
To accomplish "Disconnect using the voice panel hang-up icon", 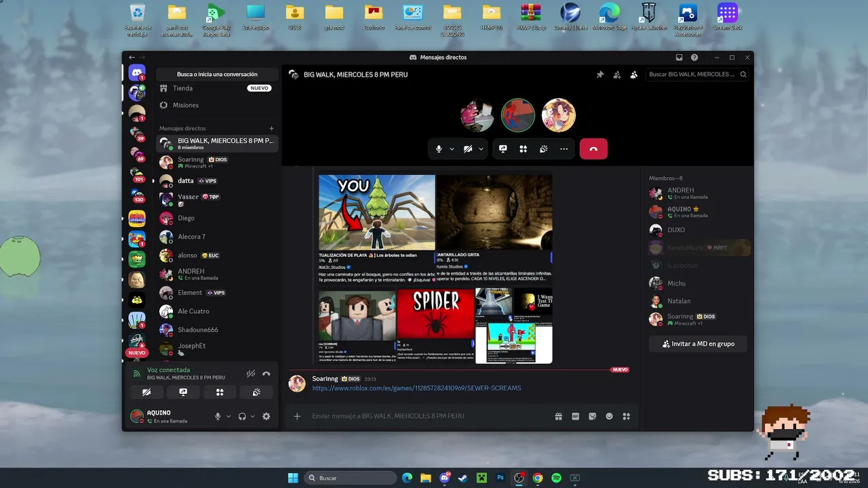I will pyautogui.click(x=267, y=373).
